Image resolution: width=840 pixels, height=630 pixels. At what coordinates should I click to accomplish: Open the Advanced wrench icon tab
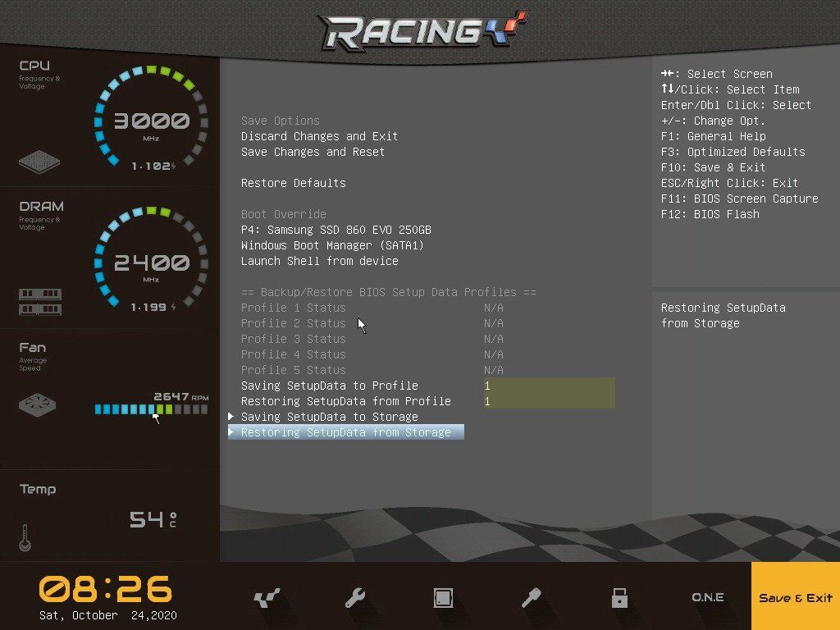355,598
